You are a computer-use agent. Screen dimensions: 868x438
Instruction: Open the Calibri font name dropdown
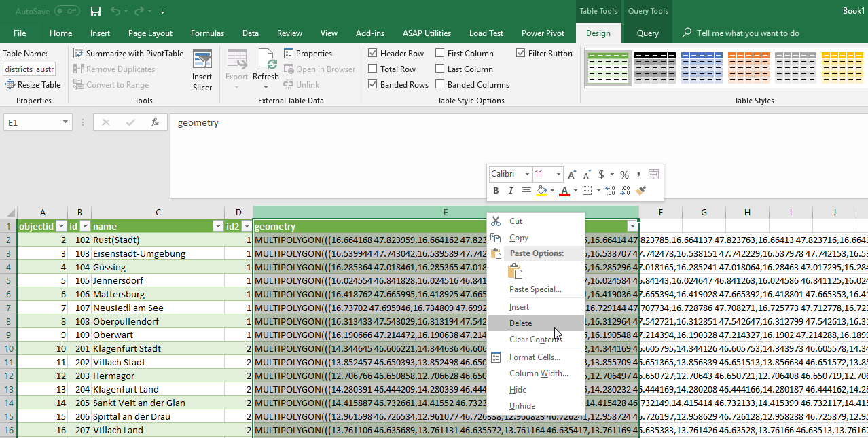(527, 175)
